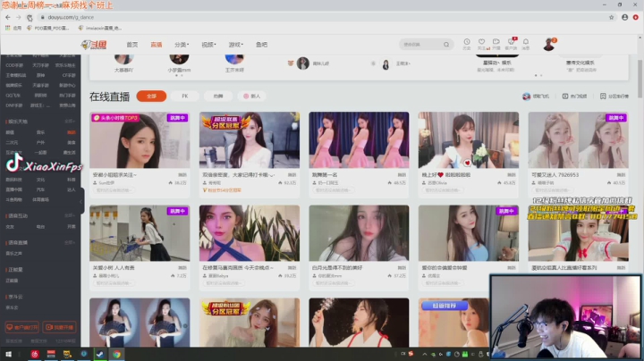Open the user avatar profile menu
644x361 pixels.
[548, 45]
